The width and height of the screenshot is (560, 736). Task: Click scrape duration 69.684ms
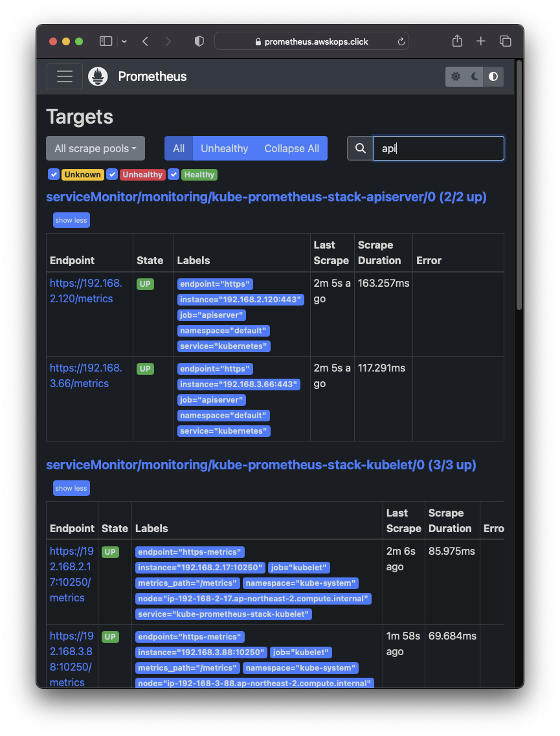[x=453, y=636]
